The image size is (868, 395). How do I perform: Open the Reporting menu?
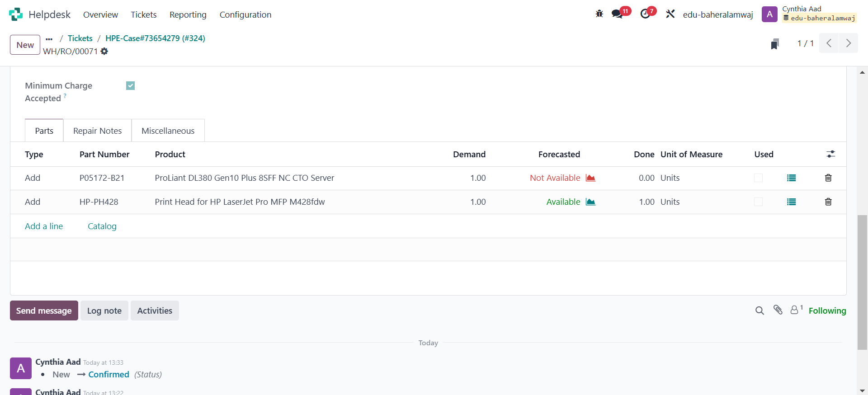pyautogui.click(x=188, y=15)
